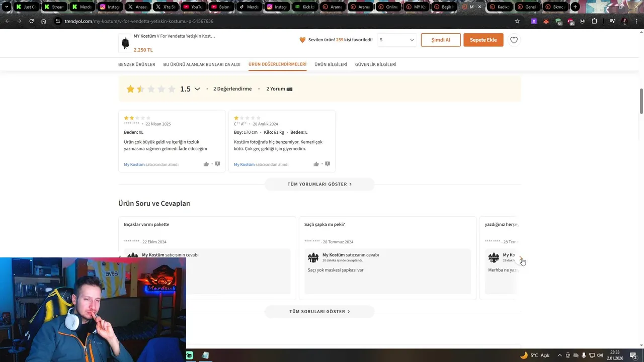
Task: Dislike the C** A** review
Action: pos(327,164)
